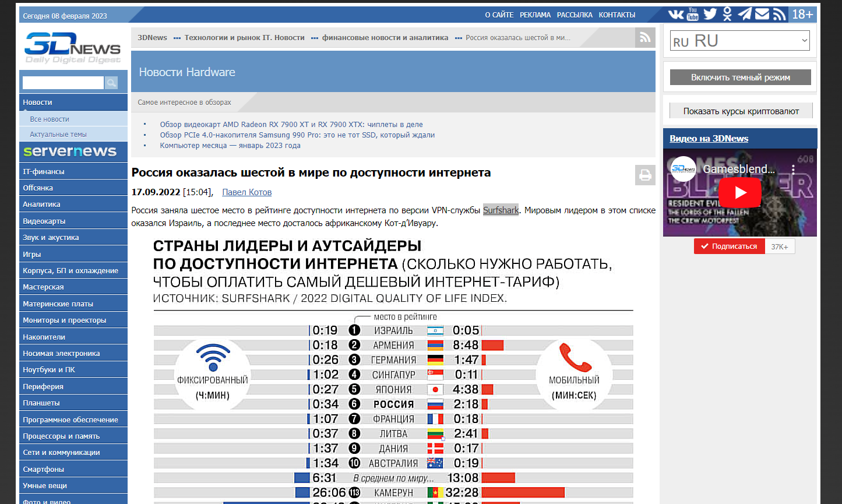Enable dark mode with 'Включить темный режим'
The width and height of the screenshot is (842, 504).
click(740, 77)
